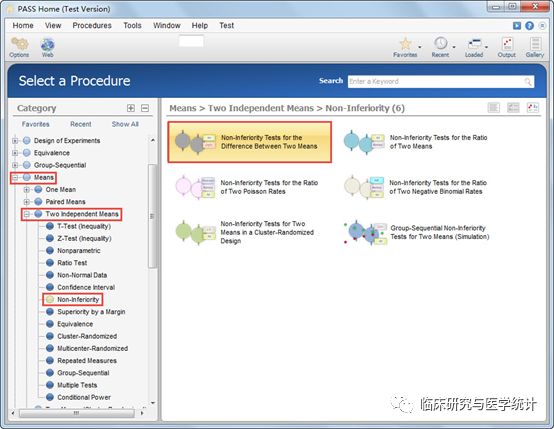The image size is (554, 429).
Task: Open the Recent clock icon
Action: click(440, 47)
